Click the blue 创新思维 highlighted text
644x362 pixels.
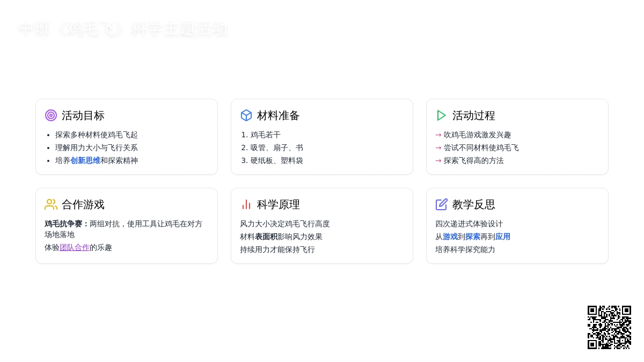pos(85,161)
